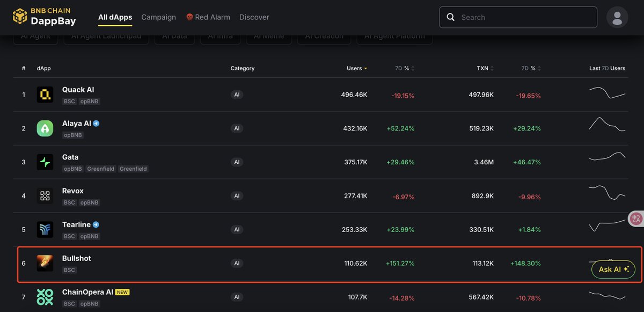Click the AI category badge in Quack AI row
Viewport: 644px width, 312px height.
coord(237,95)
